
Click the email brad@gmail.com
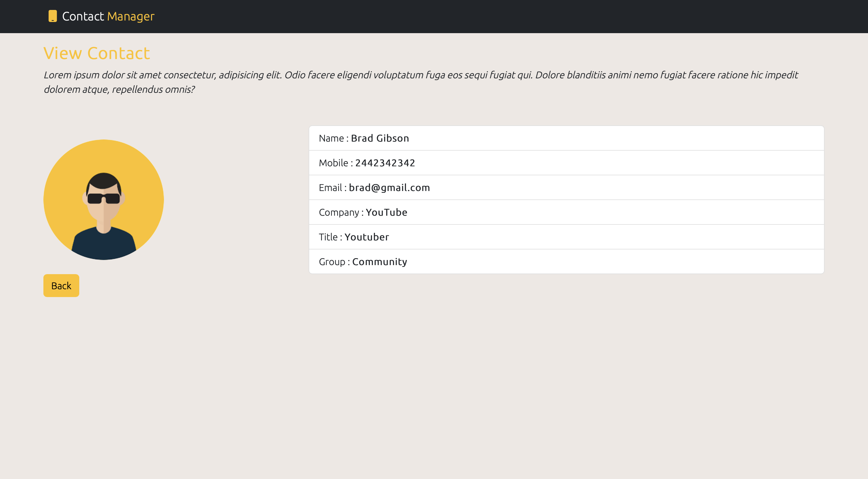click(x=389, y=188)
